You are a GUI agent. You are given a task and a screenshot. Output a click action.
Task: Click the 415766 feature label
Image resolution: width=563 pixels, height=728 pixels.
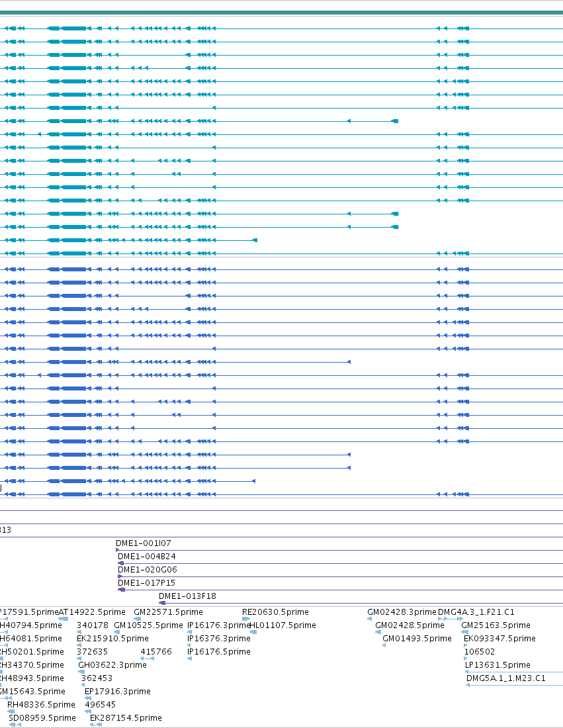click(x=156, y=652)
